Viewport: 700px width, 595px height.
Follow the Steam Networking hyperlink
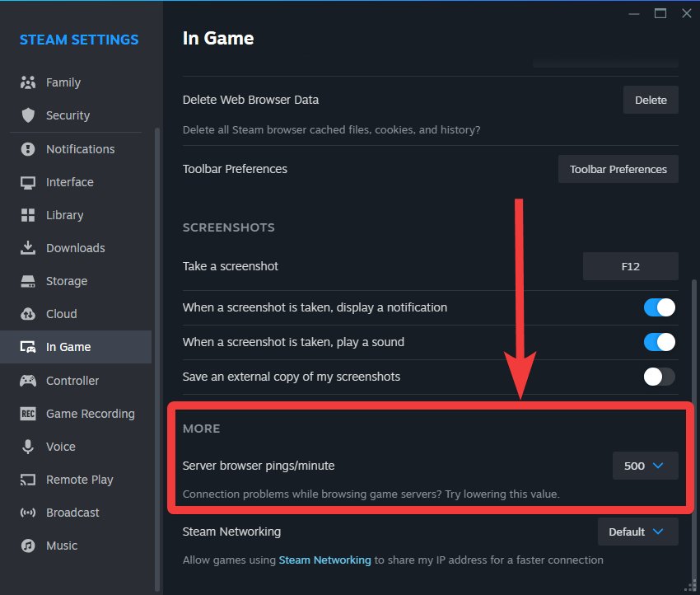tap(324, 560)
